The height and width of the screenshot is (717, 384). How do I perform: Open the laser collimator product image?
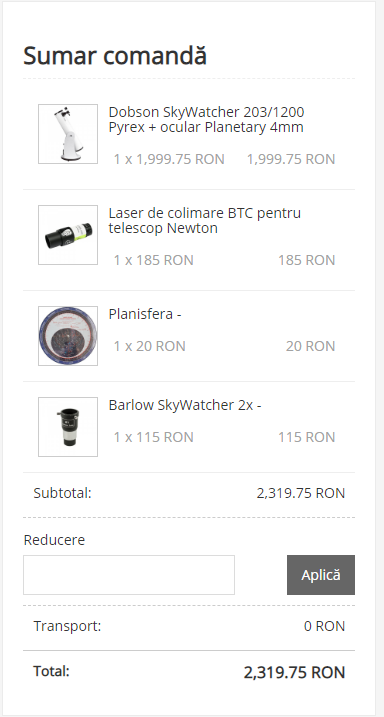coord(68,235)
